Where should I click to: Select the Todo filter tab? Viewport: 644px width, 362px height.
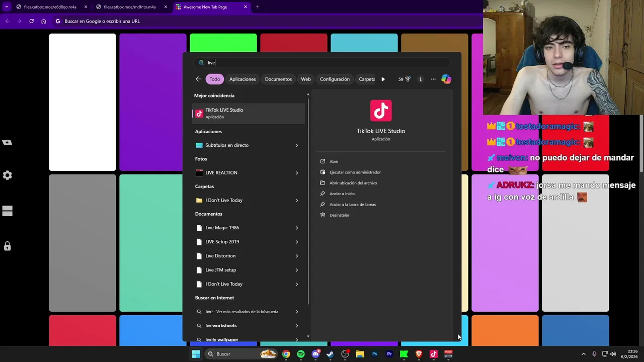(215, 79)
